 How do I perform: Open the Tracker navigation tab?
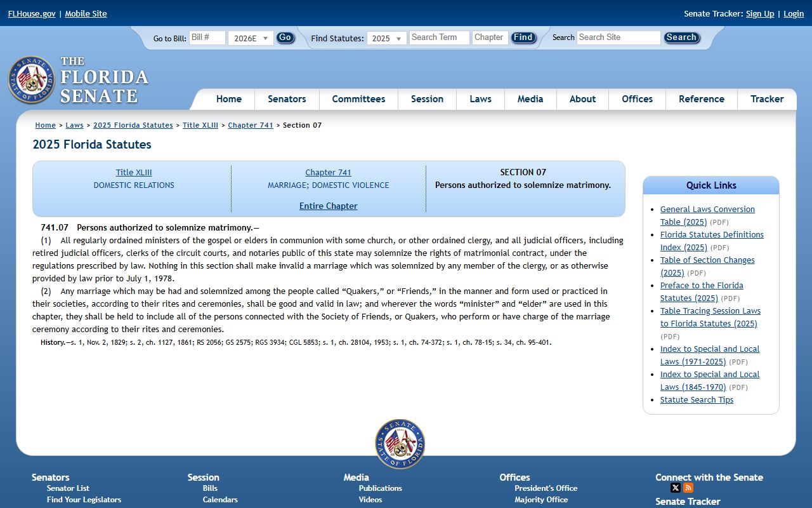coord(767,99)
